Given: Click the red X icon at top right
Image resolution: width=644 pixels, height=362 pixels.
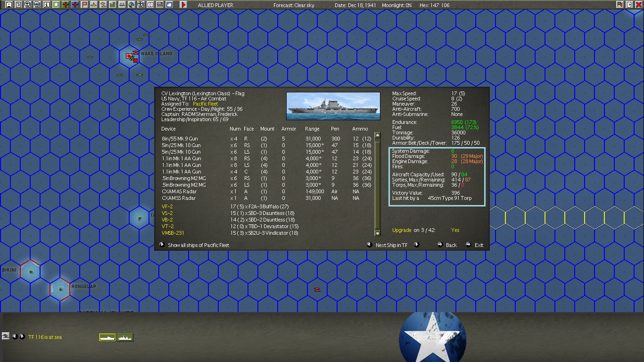Looking at the screenshot, I should click(x=638, y=5).
